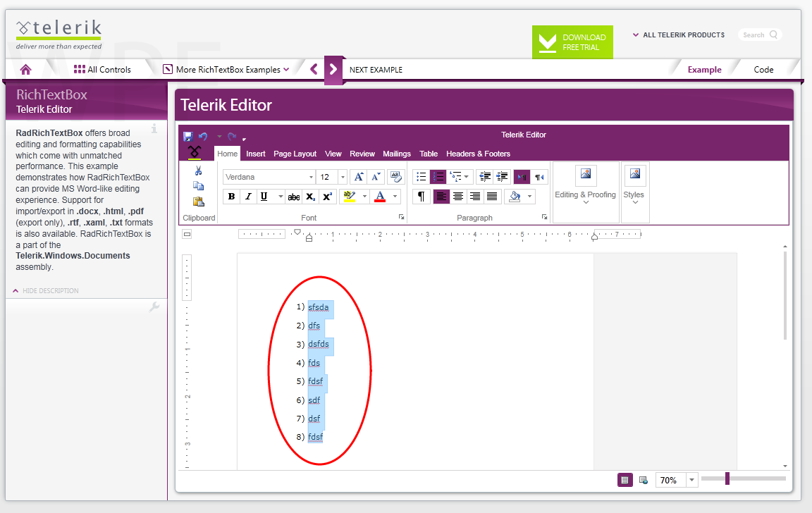
Task: Open the Headers & Footers tab
Action: coord(478,154)
